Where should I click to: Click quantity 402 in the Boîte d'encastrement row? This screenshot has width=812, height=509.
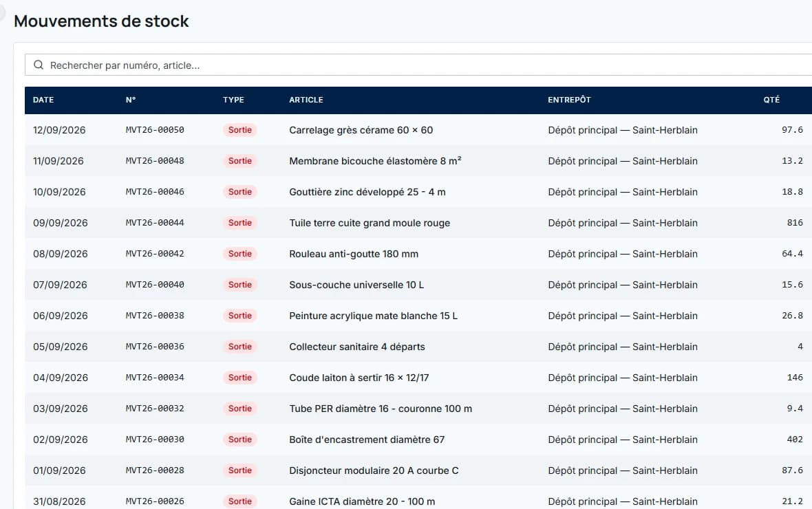(795, 440)
